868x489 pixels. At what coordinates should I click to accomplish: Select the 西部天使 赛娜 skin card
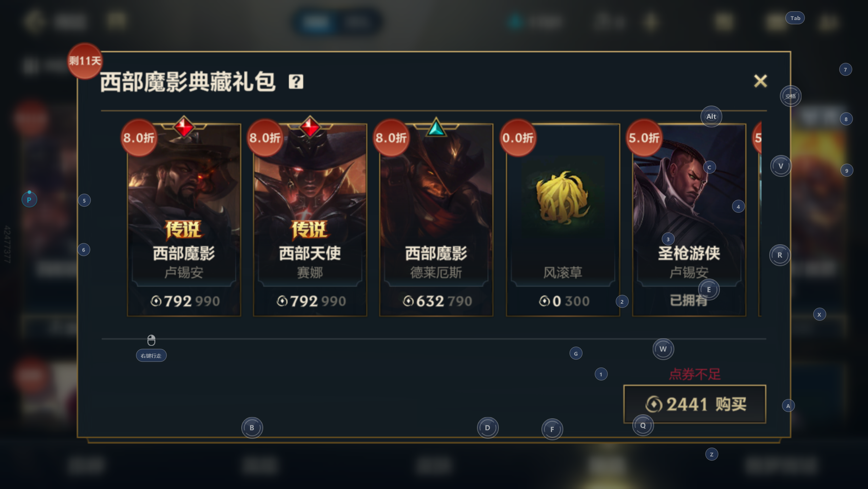pos(310,220)
